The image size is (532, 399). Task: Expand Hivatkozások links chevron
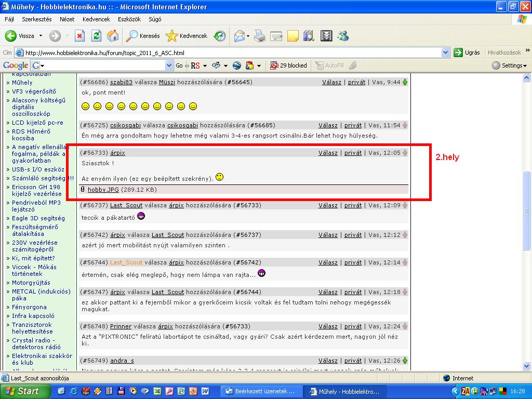[x=528, y=50]
